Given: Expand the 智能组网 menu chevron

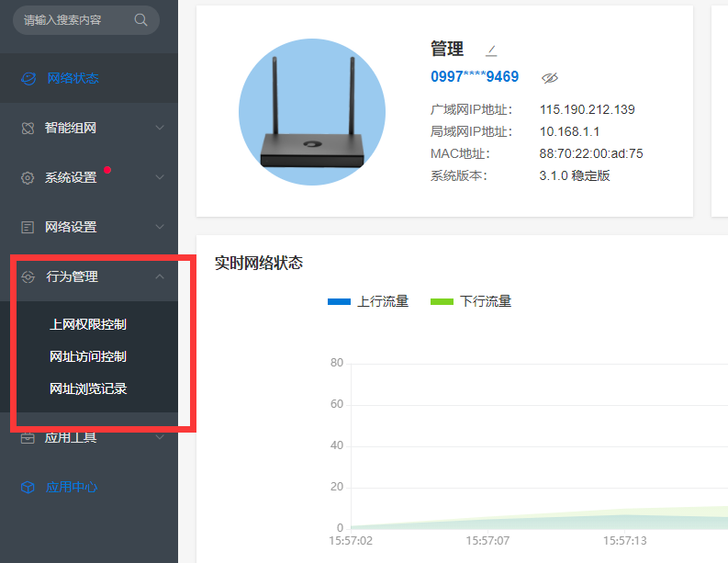Looking at the screenshot, I should click(160, 128).
